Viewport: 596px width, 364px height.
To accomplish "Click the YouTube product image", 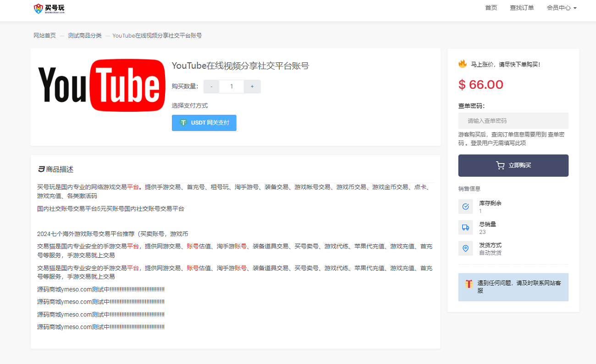I will coord(101,85).
